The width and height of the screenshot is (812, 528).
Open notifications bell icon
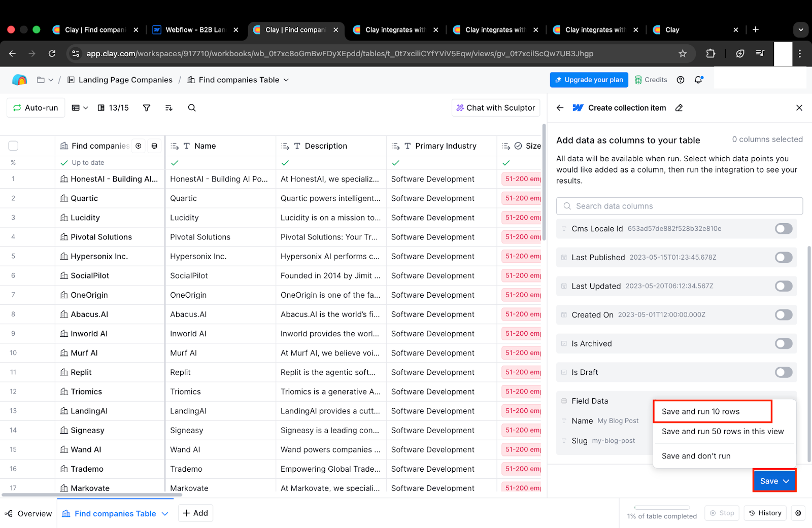pos(699,80)
